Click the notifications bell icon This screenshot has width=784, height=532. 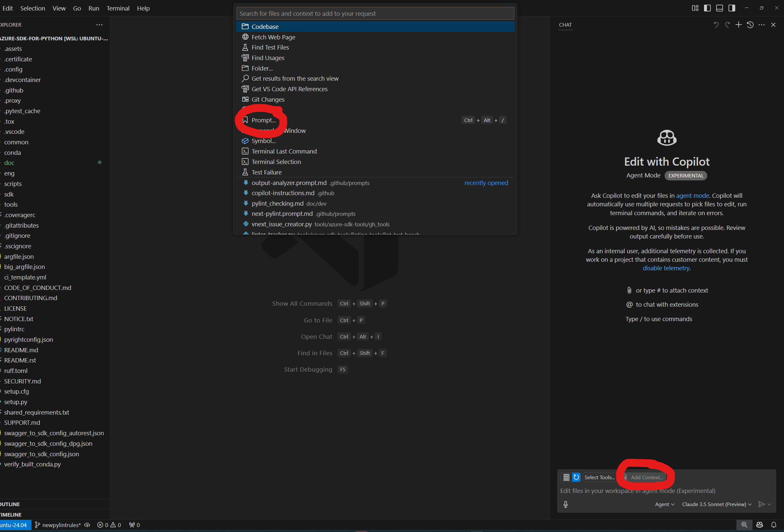pyautogui.click(x=774, y=525)
